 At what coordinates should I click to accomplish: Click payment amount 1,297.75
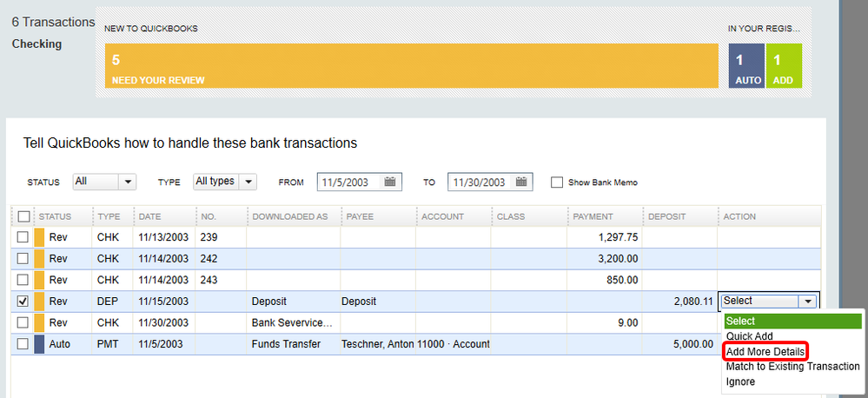(x=619, y=237)
